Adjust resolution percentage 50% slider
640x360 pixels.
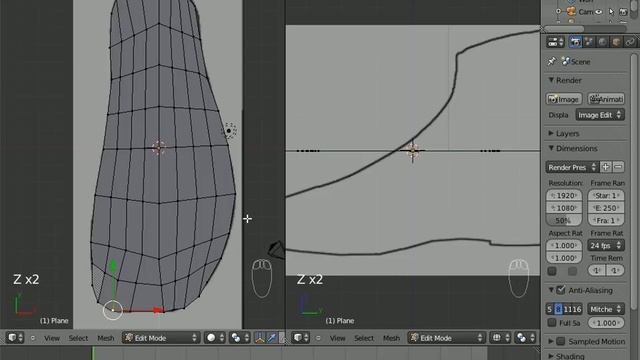coord(564,220)
